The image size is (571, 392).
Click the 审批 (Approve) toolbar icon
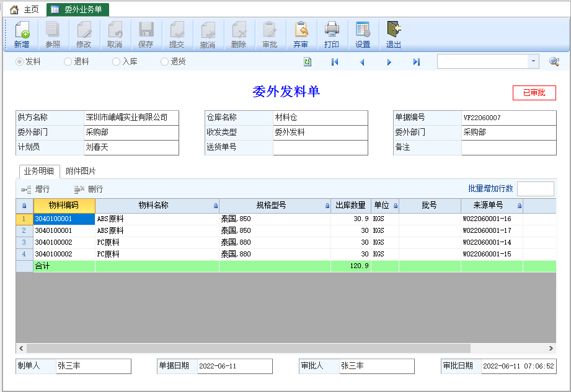[x=270, y=34]
